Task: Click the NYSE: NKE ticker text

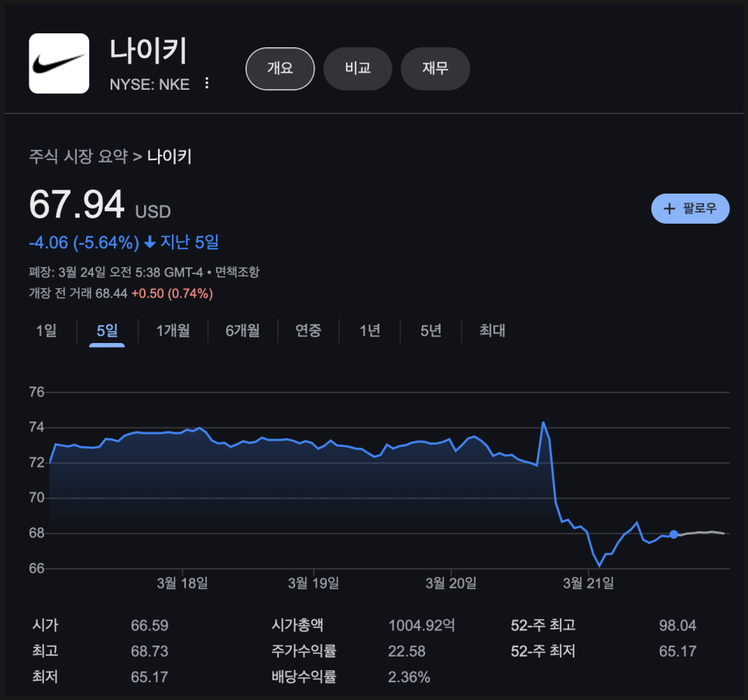Action: (x=149, y=84)
